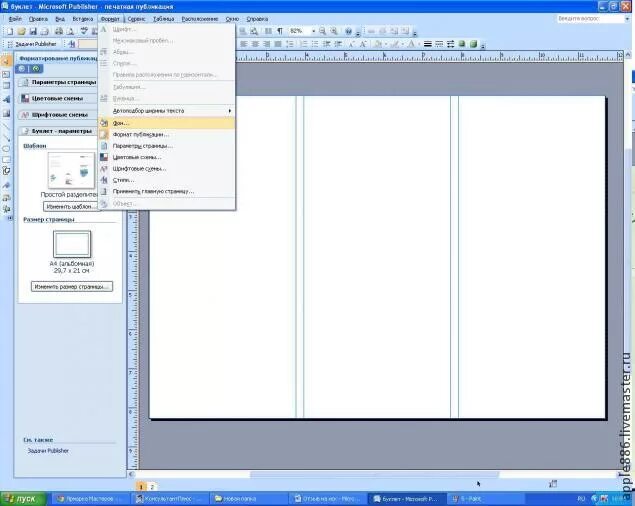The height and width of the screenshot is (506, 635).
Task: Open the Справка menu
Action: [x=257, y=19]
